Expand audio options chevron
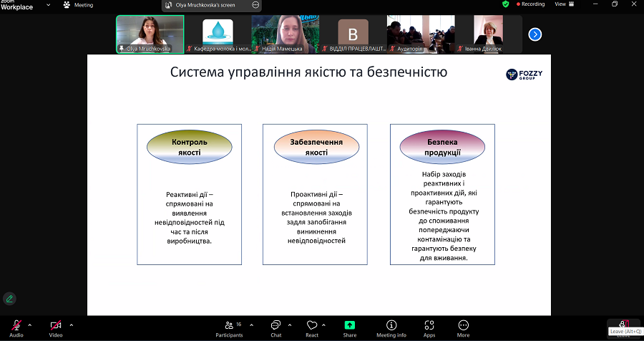Viewport: 644px width, 341px height. [29, 325]
